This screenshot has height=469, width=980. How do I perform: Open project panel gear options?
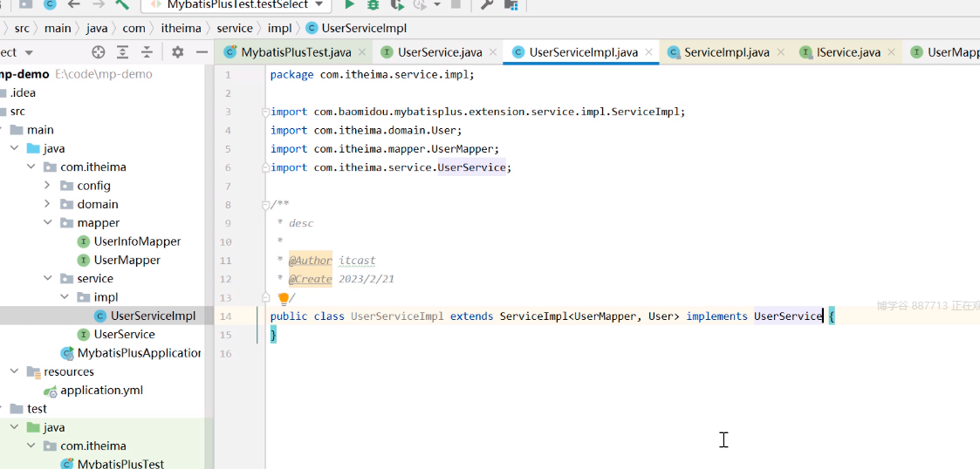[x=177, y=51]
